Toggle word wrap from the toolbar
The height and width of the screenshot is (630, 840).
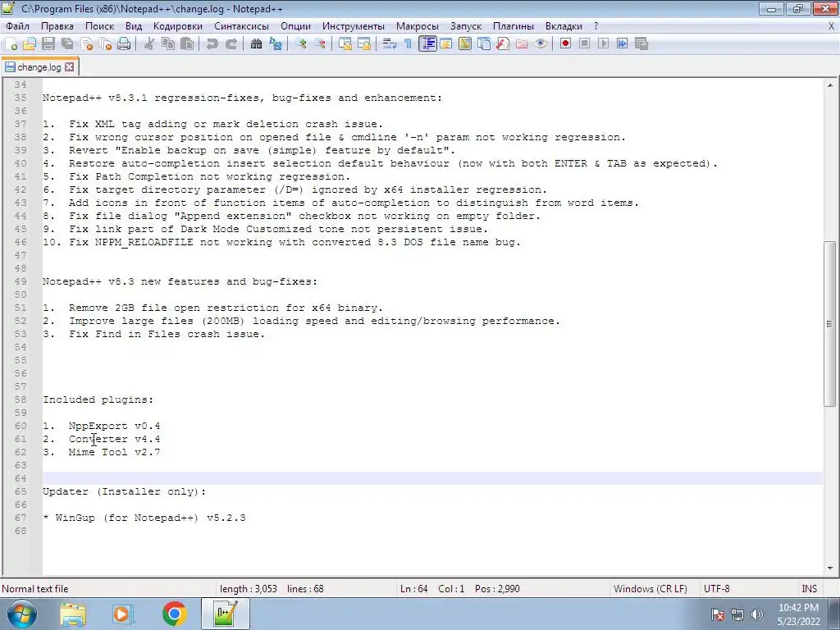coord(390,44)
